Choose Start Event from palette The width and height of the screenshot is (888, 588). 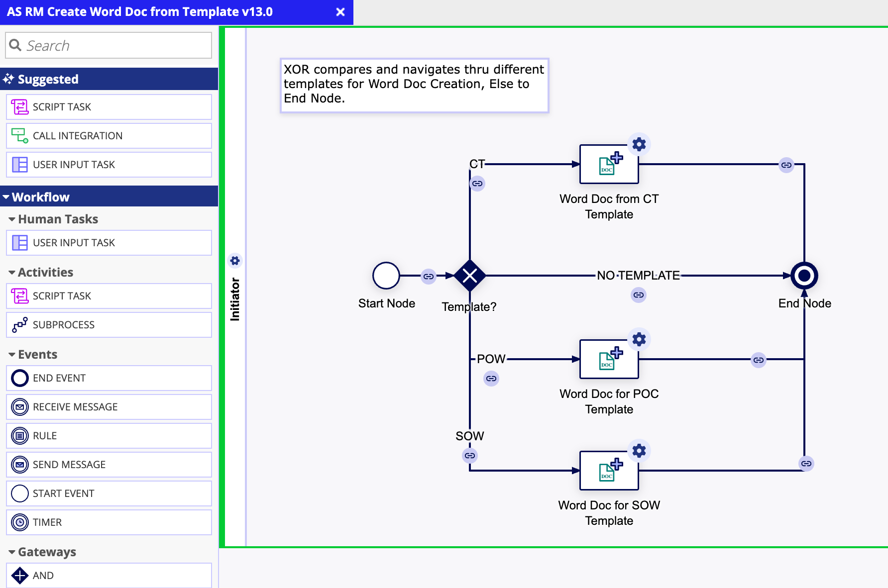pyautogui.click(x=109, y=493)
